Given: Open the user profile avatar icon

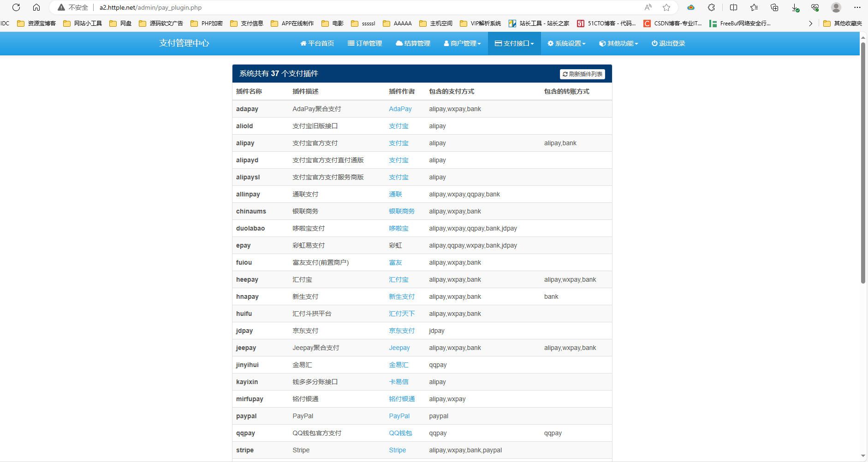Looking at the screenshot, I should (836, 7).
